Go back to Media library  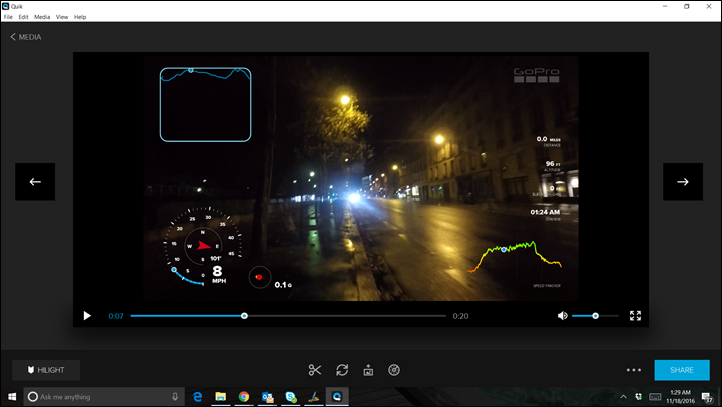26,37
